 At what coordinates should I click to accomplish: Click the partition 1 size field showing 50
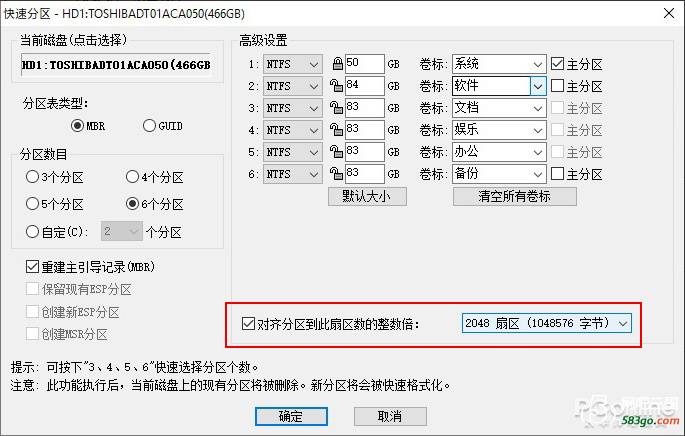coord(365,64)
